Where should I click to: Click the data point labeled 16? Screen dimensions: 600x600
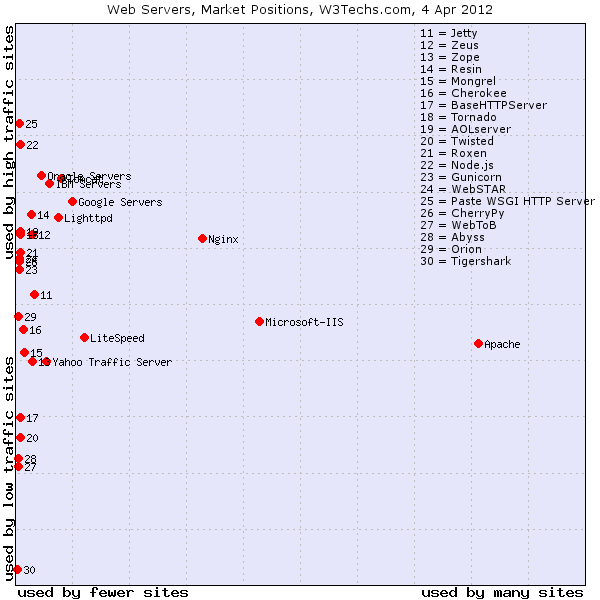coord(23,329)
